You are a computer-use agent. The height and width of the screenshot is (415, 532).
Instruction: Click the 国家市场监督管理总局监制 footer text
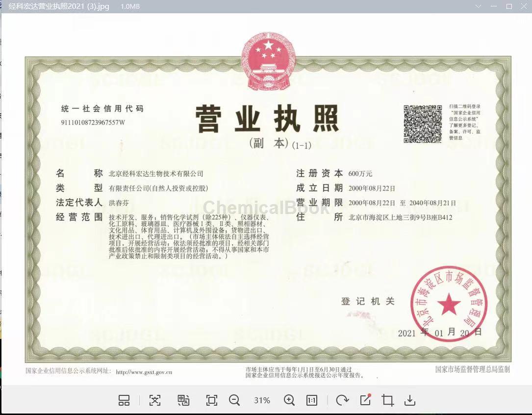click(472, 369)
